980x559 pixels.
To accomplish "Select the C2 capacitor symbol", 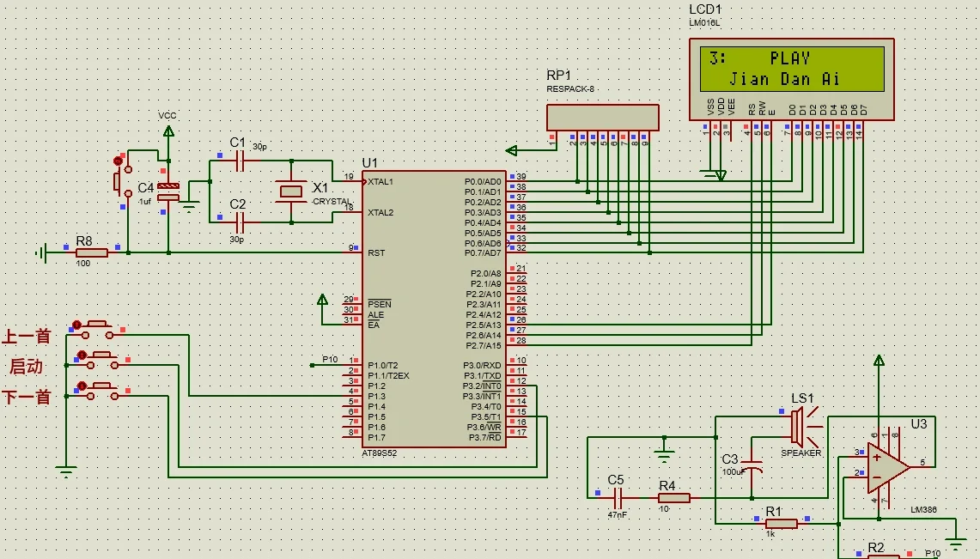I will pyautogui.click(x=240, y=222).
